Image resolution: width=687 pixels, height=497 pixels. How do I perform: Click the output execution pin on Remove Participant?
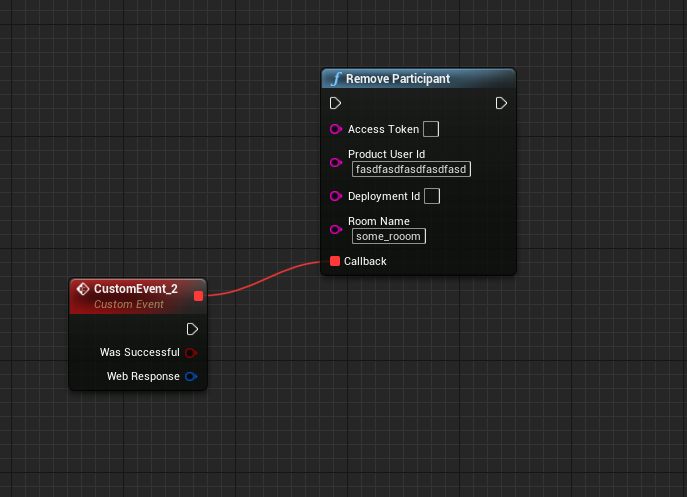tap(501, 103)
